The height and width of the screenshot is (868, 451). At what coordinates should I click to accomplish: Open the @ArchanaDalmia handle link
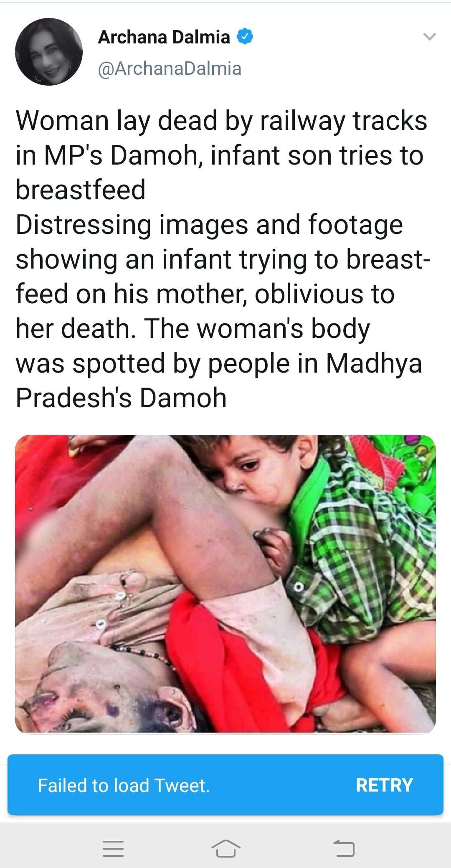[170, 69]
